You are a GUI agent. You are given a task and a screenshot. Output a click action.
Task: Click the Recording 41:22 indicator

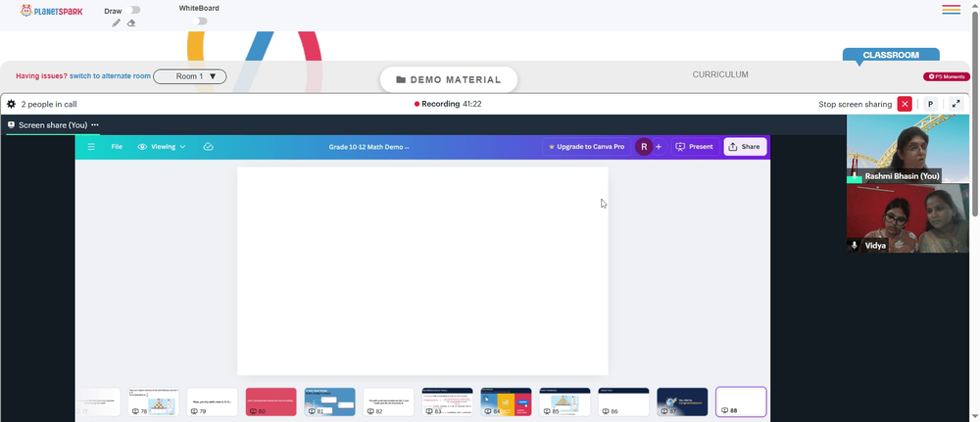point(448,104)
